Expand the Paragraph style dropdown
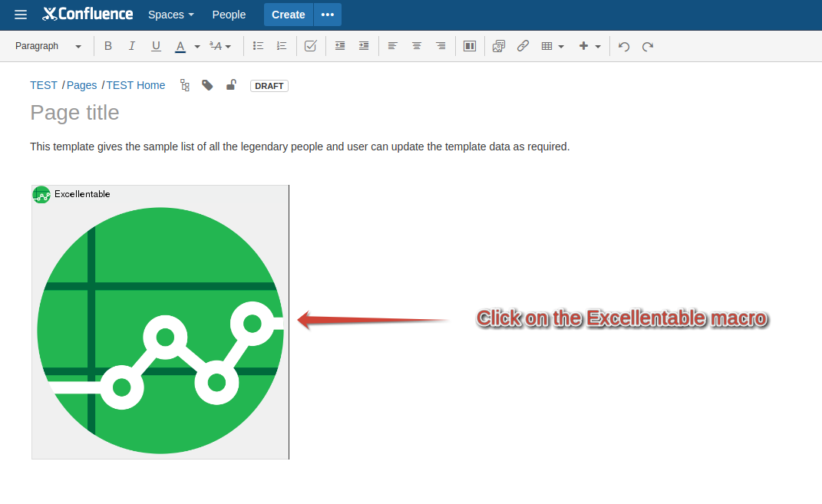This screenshot has height=504, width=822. 48,46
